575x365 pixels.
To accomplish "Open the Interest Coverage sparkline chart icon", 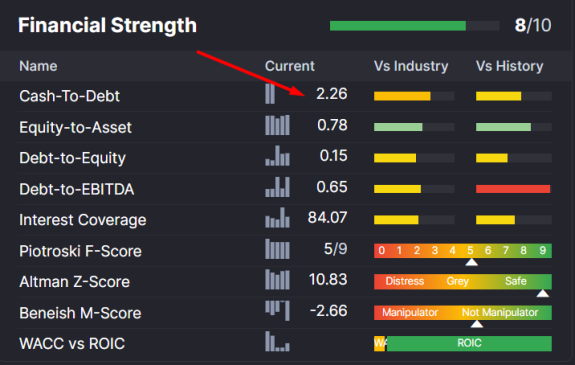I will tap(277, 218).
